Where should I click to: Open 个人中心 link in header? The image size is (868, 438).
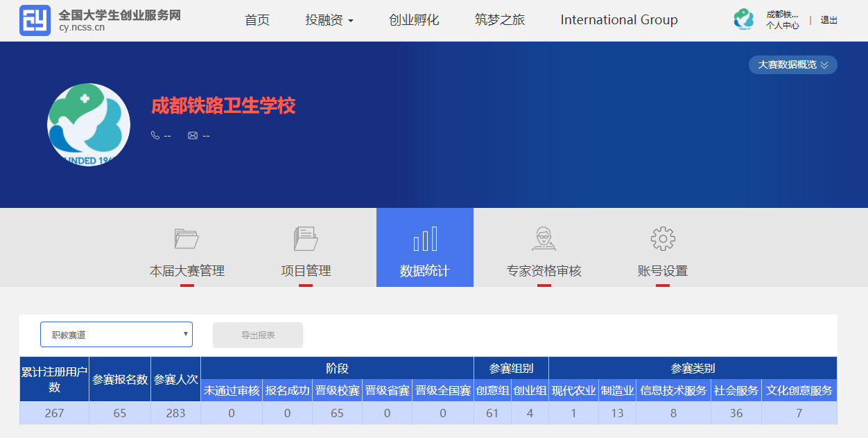click(783, 26)
